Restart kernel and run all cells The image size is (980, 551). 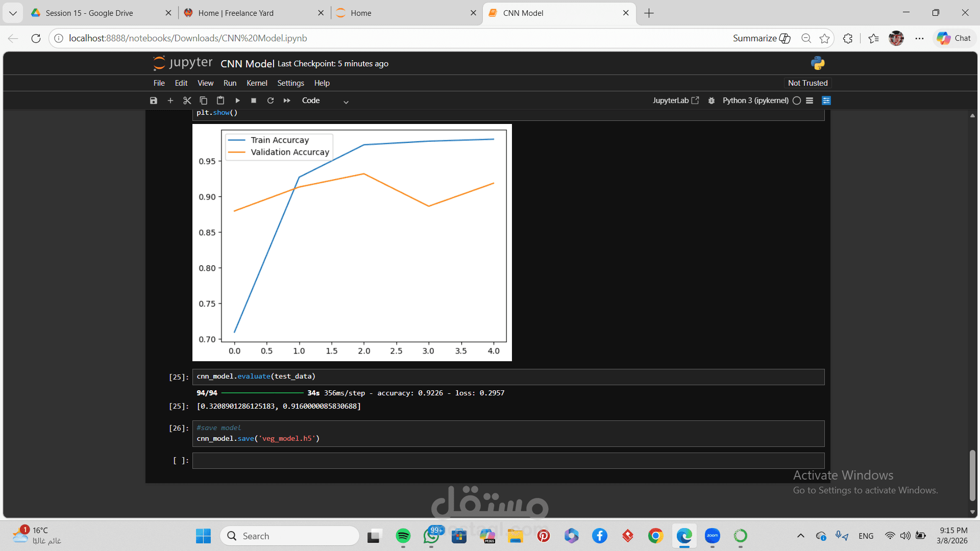287,101
